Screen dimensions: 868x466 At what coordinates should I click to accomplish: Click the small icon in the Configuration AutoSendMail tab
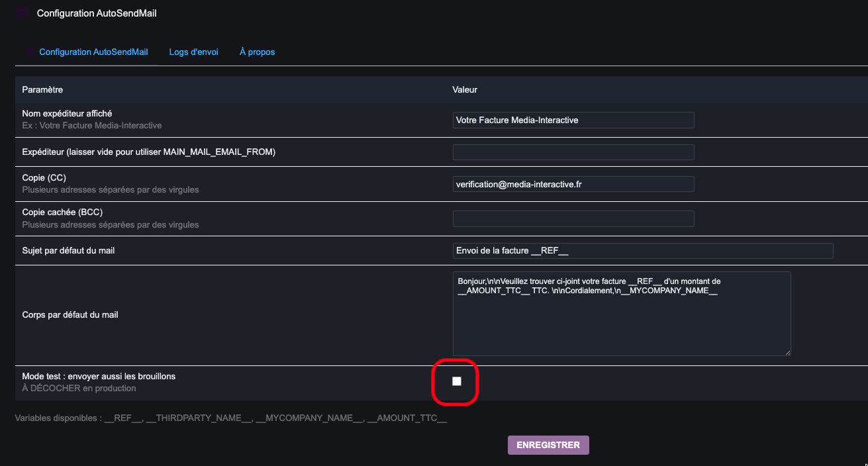click(30, 52)
